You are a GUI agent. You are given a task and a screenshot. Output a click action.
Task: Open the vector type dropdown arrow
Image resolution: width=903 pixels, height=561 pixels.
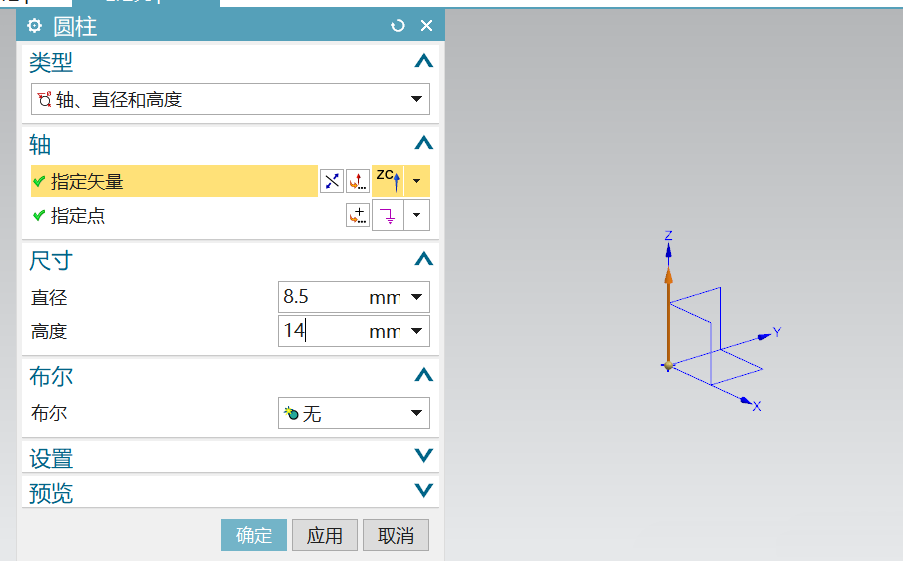416,181
